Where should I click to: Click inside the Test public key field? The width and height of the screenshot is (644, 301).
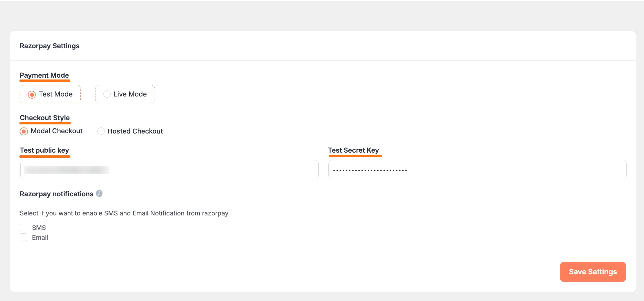tap(169, 169)
